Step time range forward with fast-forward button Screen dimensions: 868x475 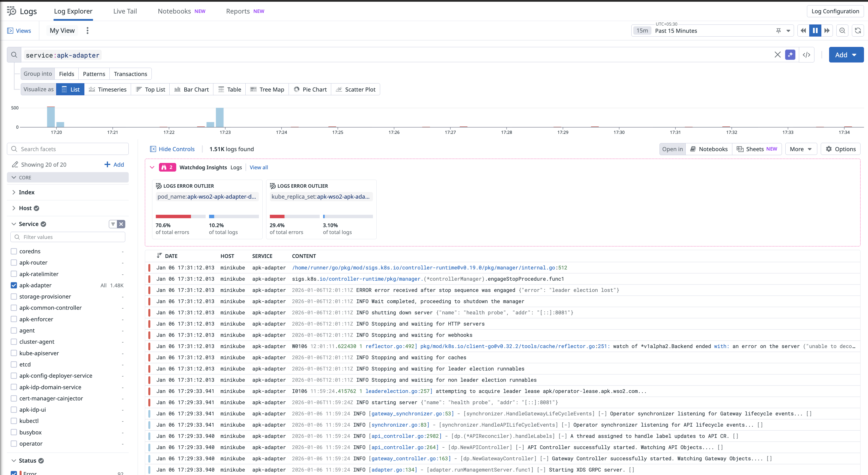tap(827, 31)
